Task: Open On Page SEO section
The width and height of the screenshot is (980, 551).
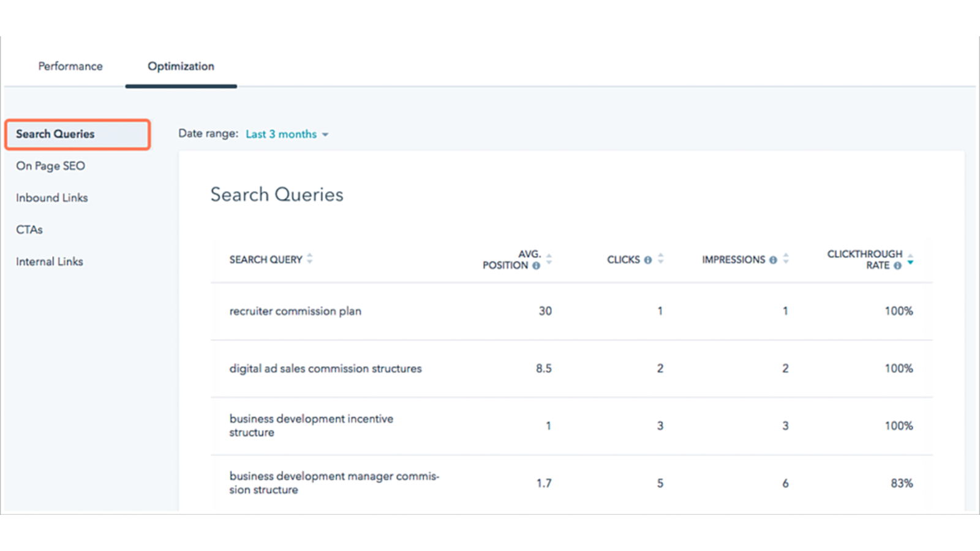Action: coord(50,166)
